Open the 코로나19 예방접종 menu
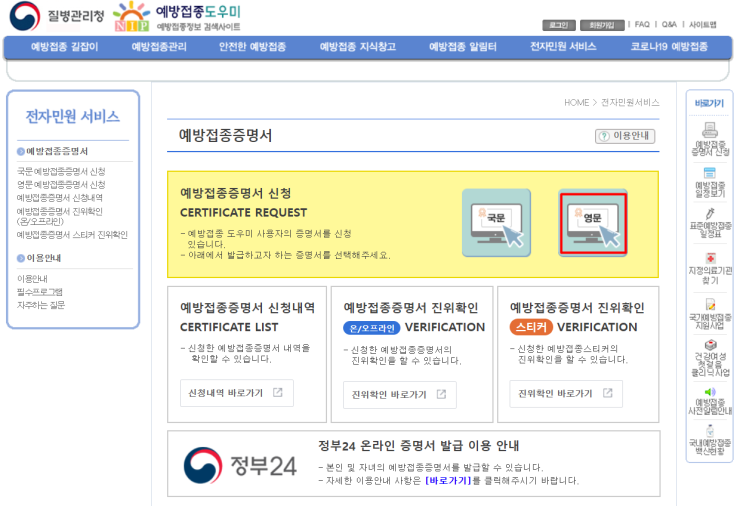This screenshot has height=506, width=743. [669, 46]
